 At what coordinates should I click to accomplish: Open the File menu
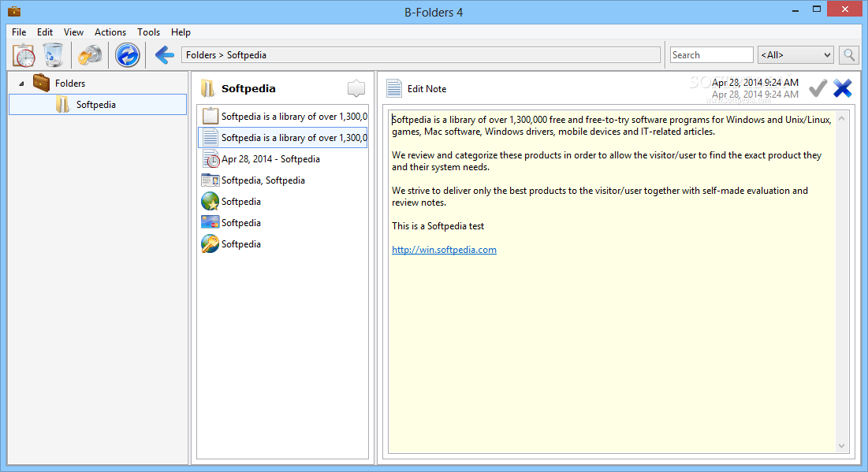pos(19,32)
